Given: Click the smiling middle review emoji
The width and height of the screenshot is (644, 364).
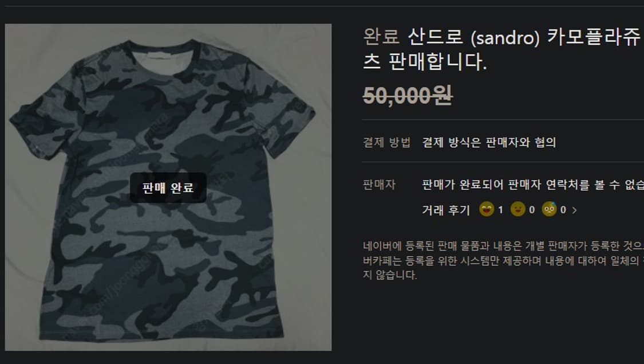Looking at the screenshot, I should pos(518,209).
